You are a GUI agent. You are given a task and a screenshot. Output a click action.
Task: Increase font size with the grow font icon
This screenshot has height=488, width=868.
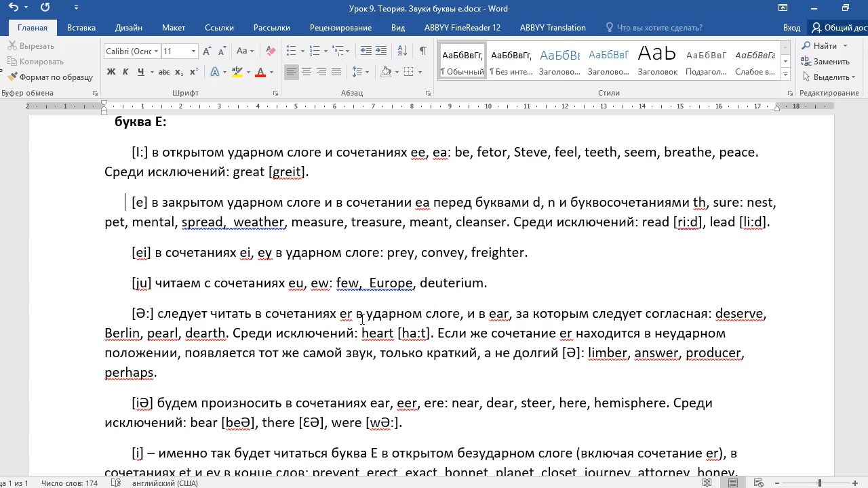(208, 52)
